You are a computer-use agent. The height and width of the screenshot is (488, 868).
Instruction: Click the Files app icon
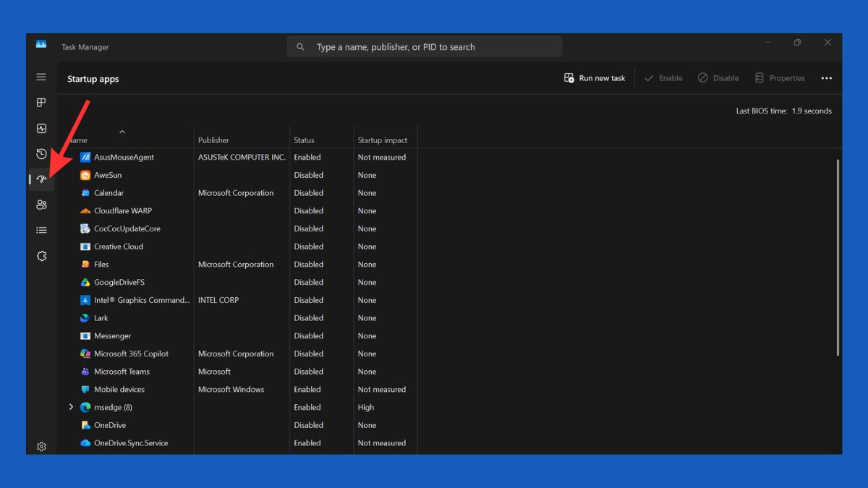85,265
